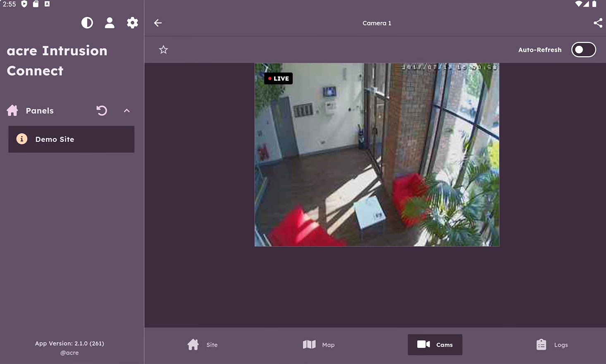Viewport: 606px width, 364px height.
Task: Select the Demo Site panel
Action: [71, 139]
